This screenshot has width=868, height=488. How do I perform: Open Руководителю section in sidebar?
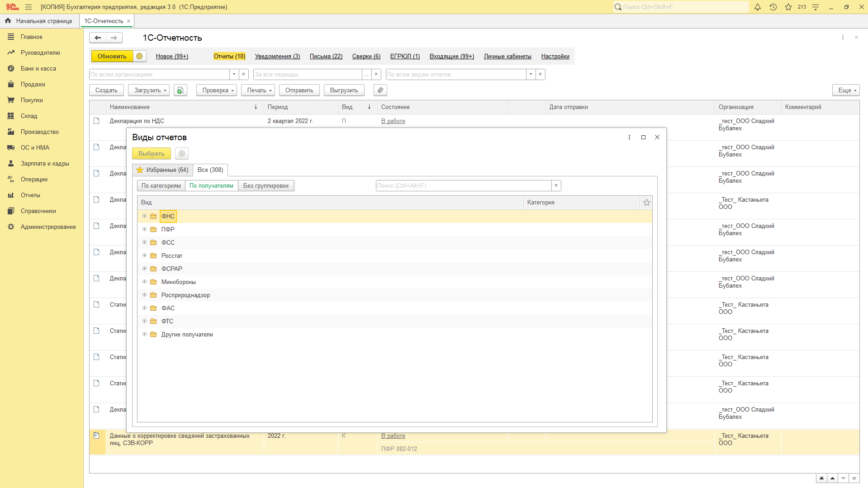click(40, 53)
